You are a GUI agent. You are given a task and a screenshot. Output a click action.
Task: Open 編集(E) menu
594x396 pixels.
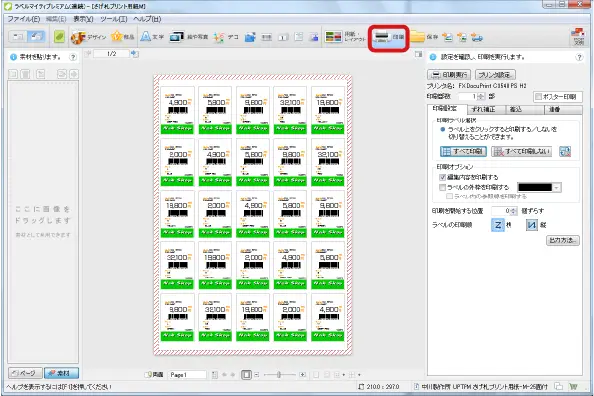(56, 19)
